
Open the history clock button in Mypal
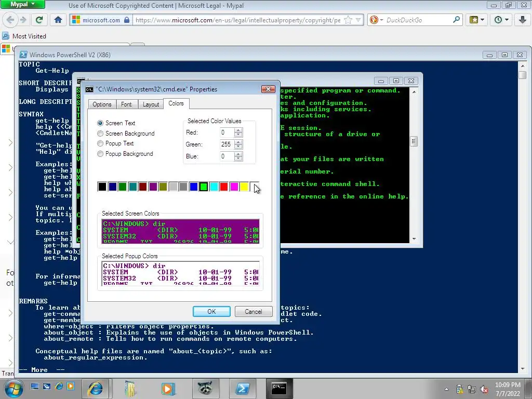click(501, 20)
